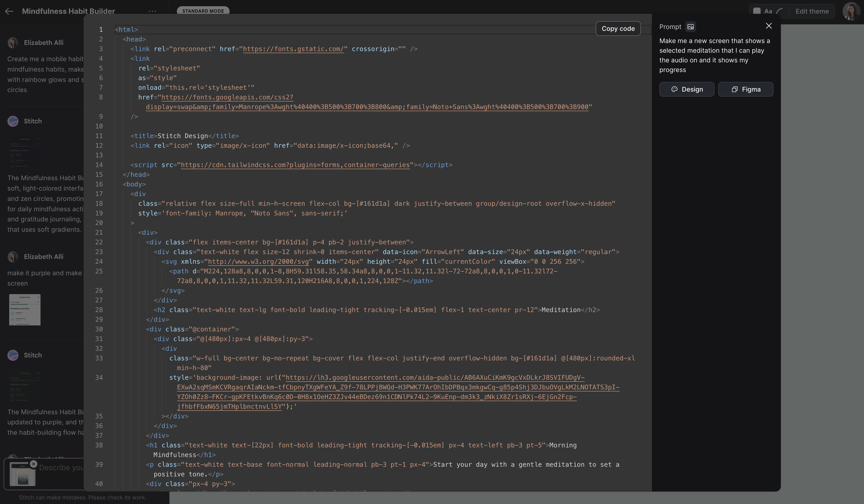Click the Standard Mode pill
864x504 pixels.
pyautogui.click(x=203, y=11)
